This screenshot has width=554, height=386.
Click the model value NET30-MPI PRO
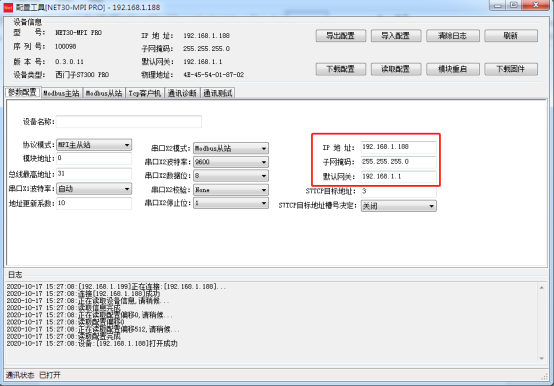click(78, 32)
